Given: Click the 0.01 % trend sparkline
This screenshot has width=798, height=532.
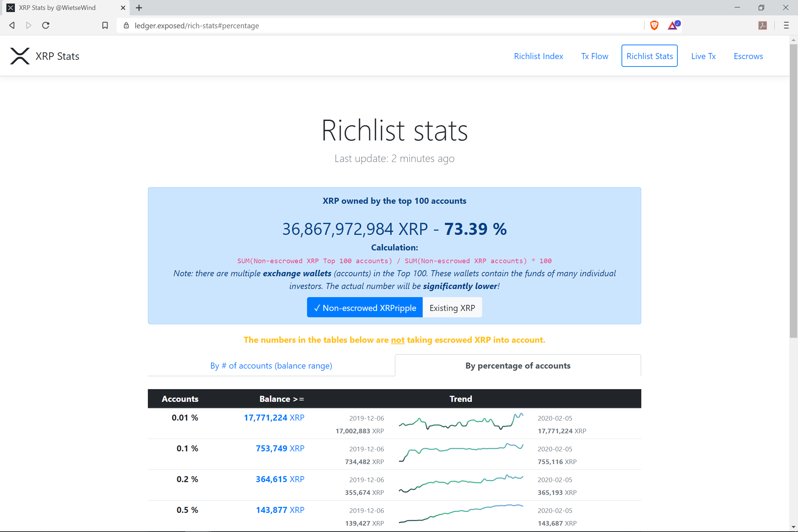Looking at the screenshot, I should (461, 422).
